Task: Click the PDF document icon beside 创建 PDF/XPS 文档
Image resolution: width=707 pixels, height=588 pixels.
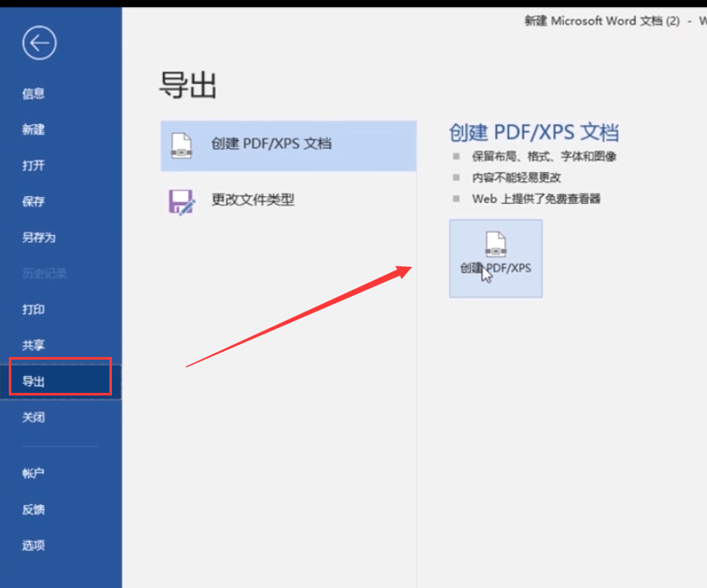Action: [181, 144]
